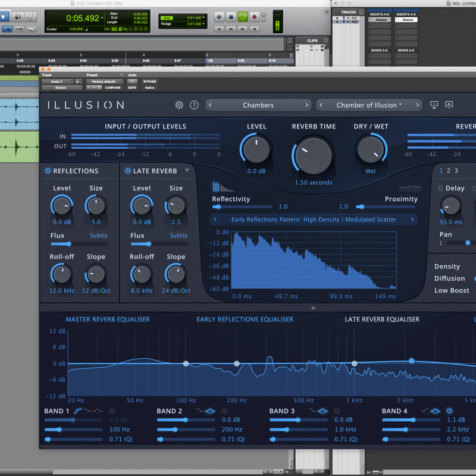Click the link tracks edit mode icon
476x476 pixels.
19,29
